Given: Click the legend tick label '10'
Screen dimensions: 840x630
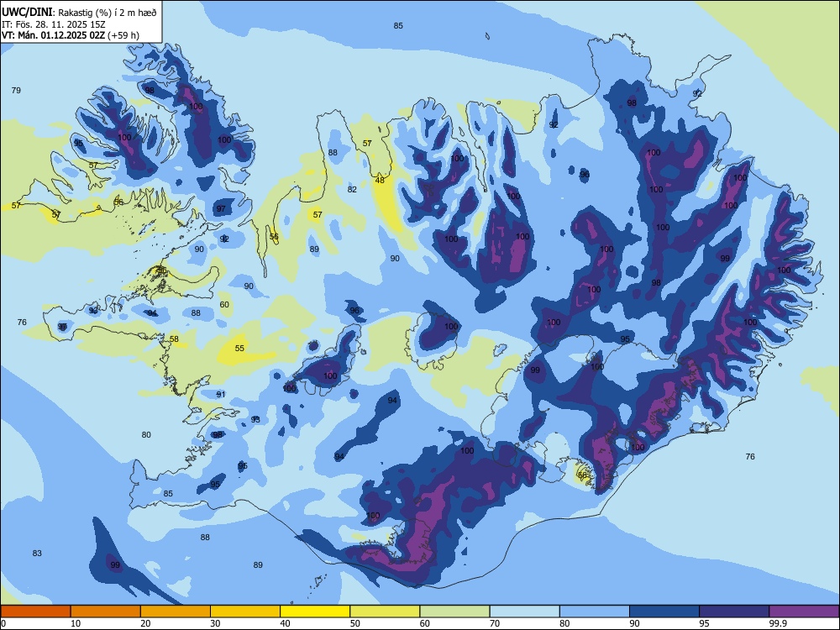Looking at the screenshot, I should tap(76, 623).
